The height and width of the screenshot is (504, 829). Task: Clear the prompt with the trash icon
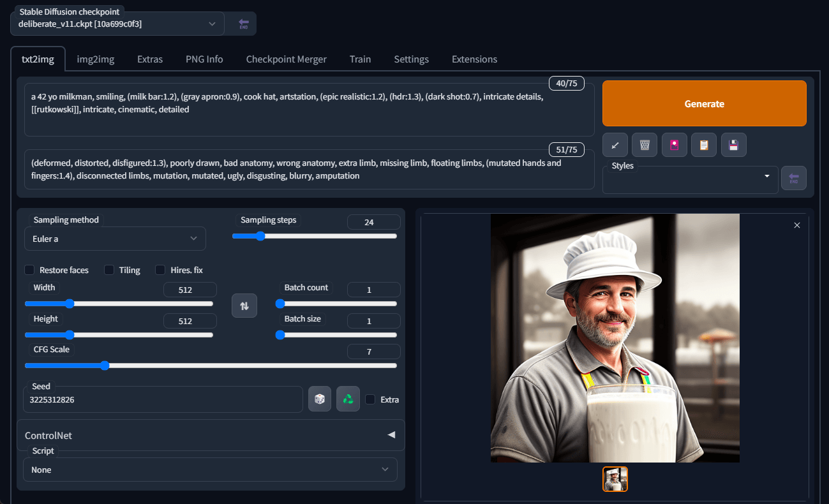coord(645,145)
